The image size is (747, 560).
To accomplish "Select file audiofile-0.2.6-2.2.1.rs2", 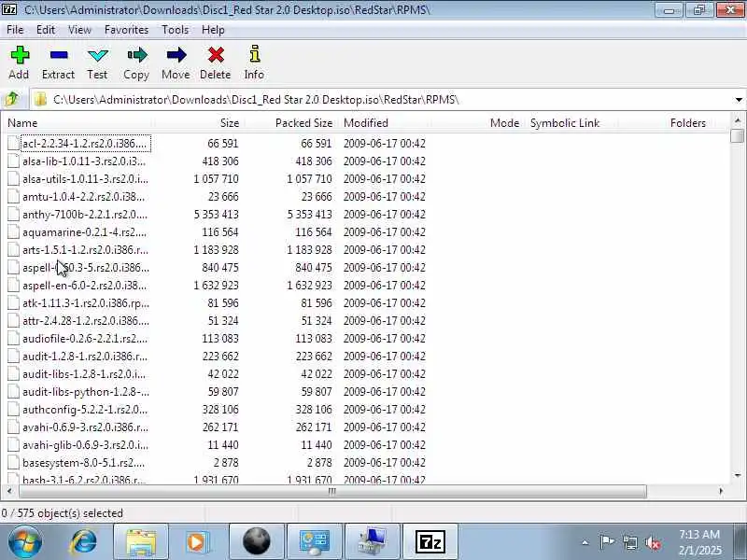I will pos(85,338).
